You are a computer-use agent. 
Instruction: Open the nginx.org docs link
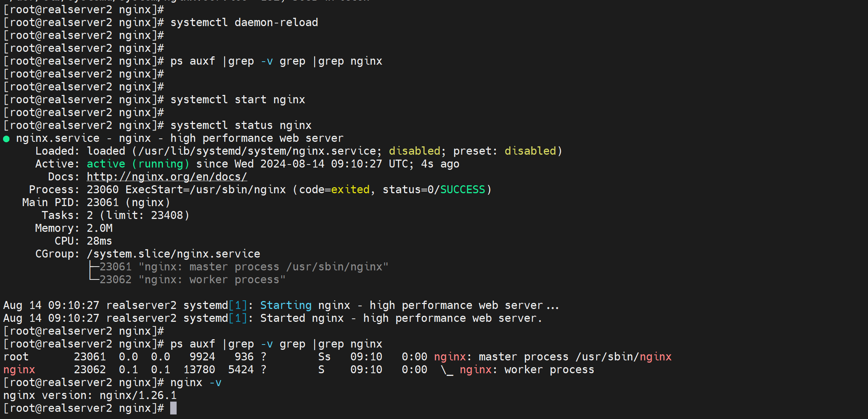[167, 177]
